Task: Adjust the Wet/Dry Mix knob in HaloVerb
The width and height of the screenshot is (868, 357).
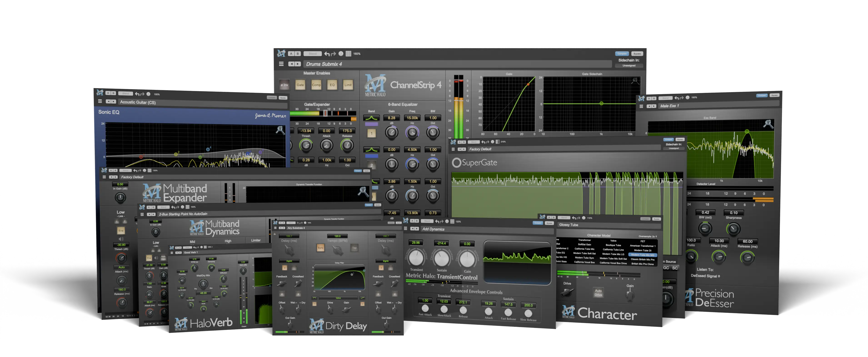Action: [203, 284]
